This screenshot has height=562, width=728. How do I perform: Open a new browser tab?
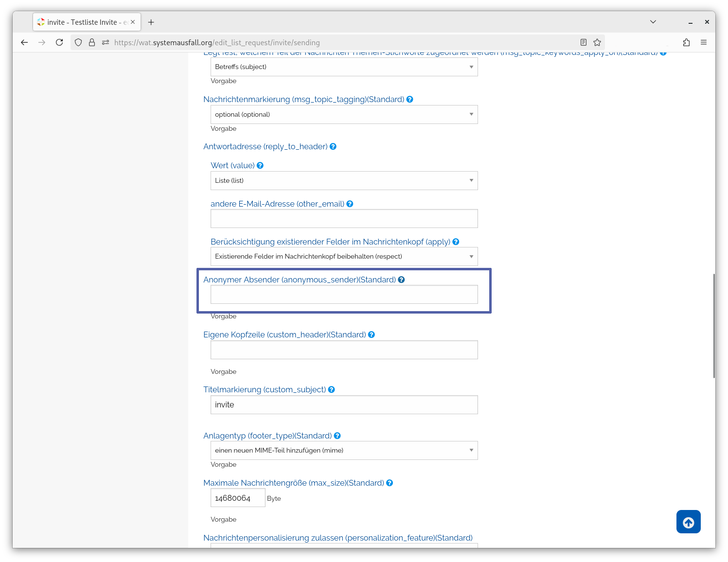point(151,22)
